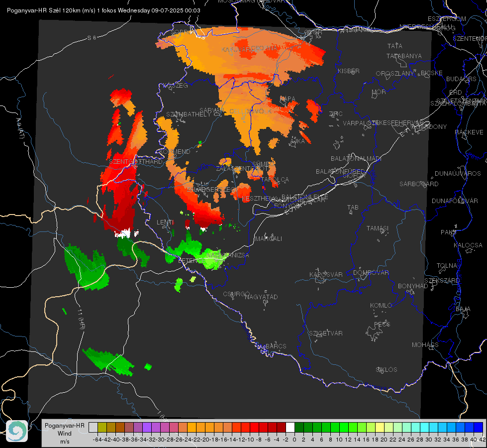Click the MARCALI city label

click(269, 239)
